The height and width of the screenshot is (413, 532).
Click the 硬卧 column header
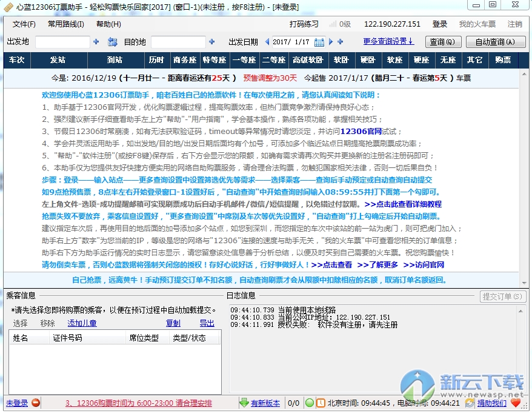point(368,60)
